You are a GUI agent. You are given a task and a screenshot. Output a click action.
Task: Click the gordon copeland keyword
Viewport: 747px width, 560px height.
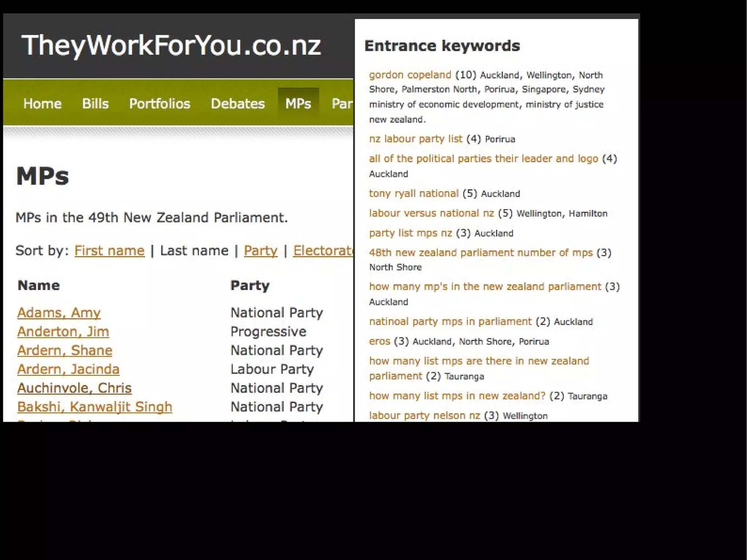pos(410,75)
